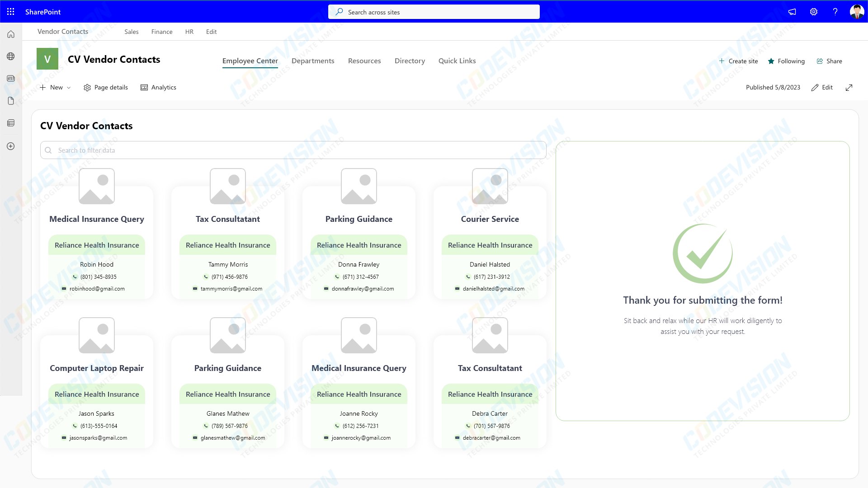Click the CV Vendor Contacts site title

pyautogui.click(x=114, y=60)
